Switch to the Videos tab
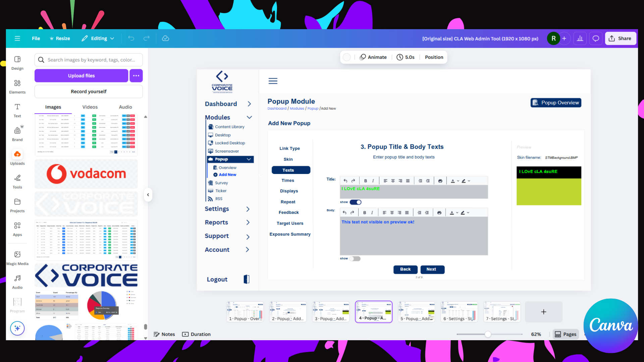This screenshot has height=362, width=644. (90, 107)
